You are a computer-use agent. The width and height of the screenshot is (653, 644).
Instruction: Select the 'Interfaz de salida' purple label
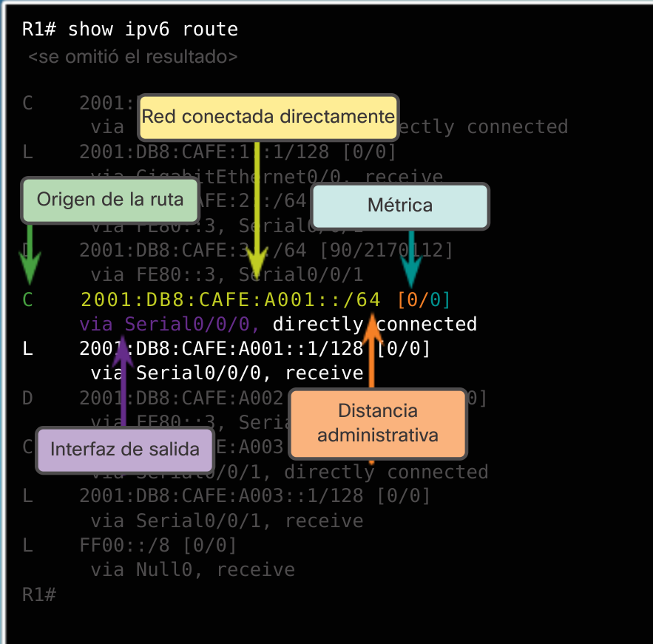(124, 449)
